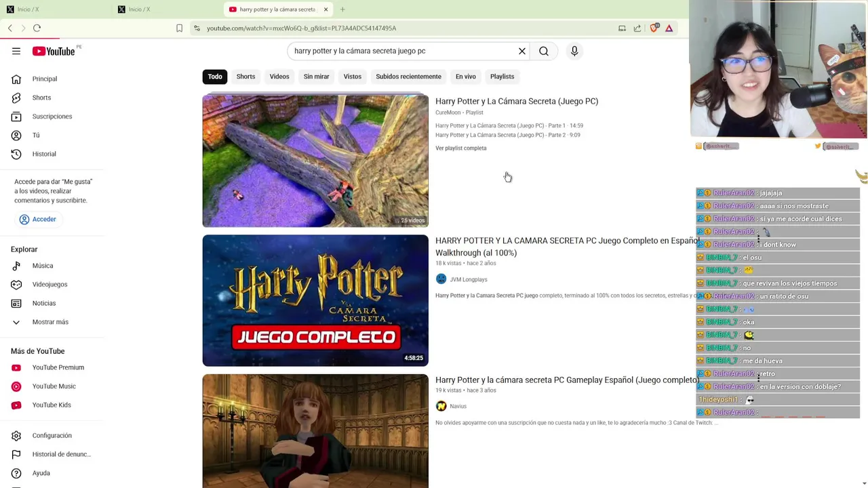Start voice search with the microphone
Screen dimensions: 868x488
pos(574,51)
